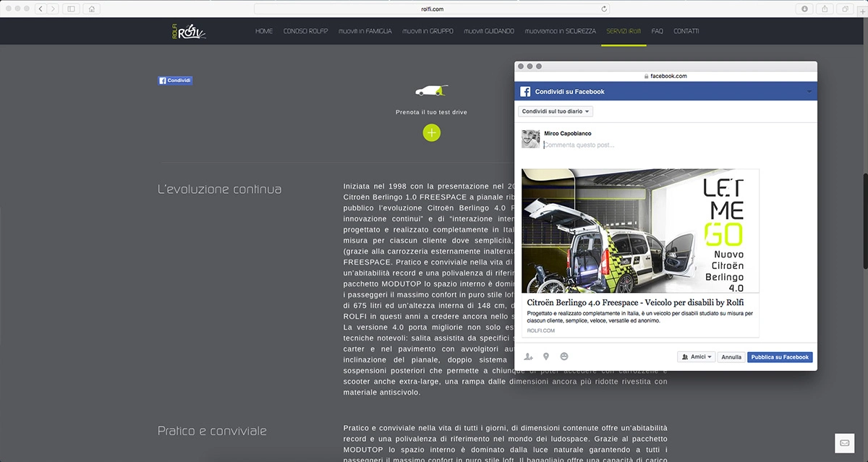Viewport: 868px width, 462px height.
Task: Go forward with Safari's forward arrow
Action: pos(53,9)
